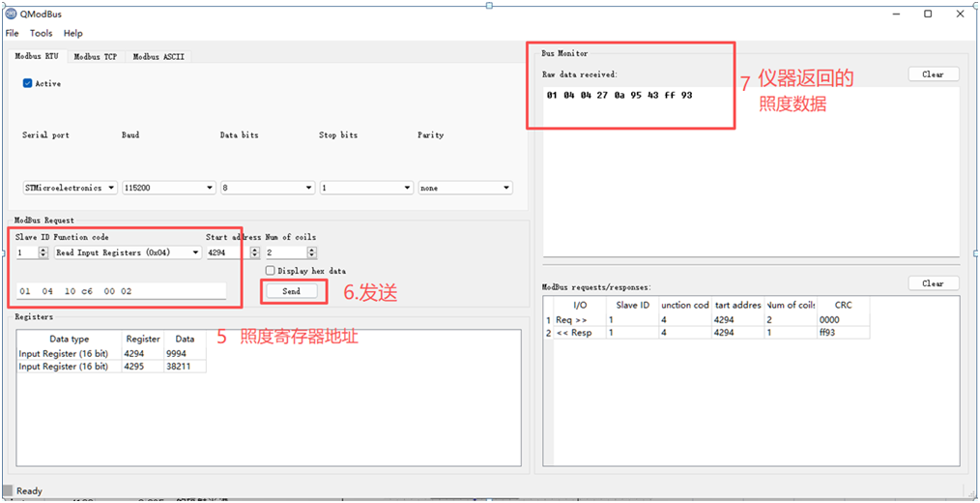980x503 pixels.
Task: Open the Data bits dropdown
Action: 267,188
